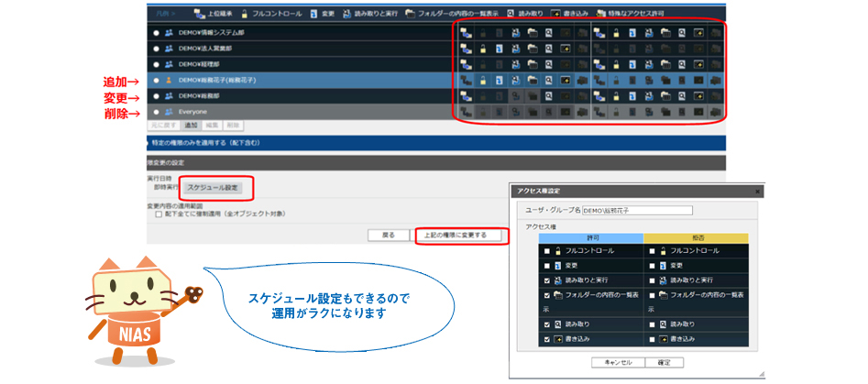This screenshot has width=868, height=384.
Task: Check 許可 フルコントロール in the dialog
Action: 547,250
